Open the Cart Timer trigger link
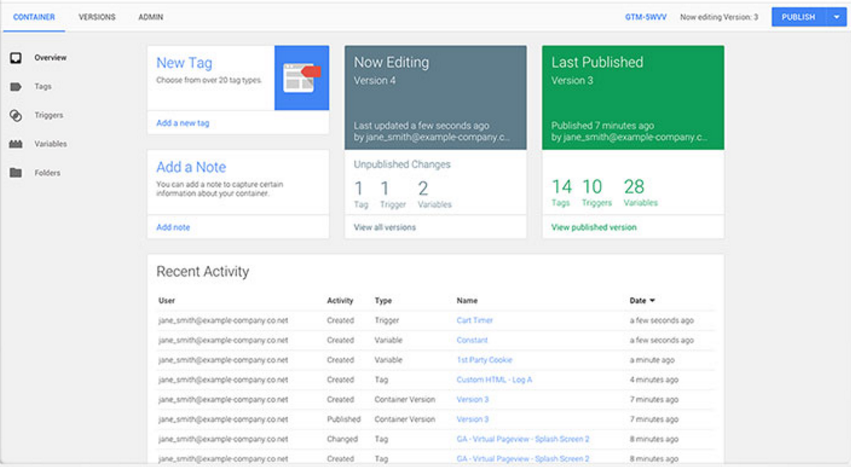 475,320
